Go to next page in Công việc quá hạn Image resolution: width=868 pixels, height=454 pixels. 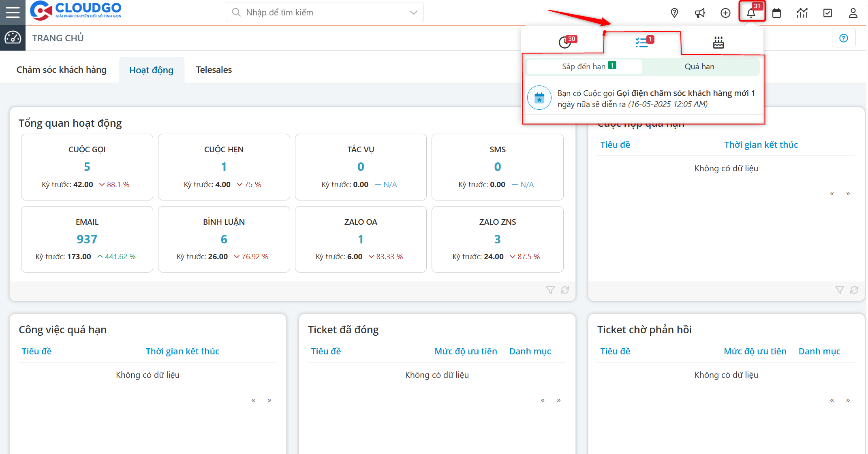pos(269,400)
